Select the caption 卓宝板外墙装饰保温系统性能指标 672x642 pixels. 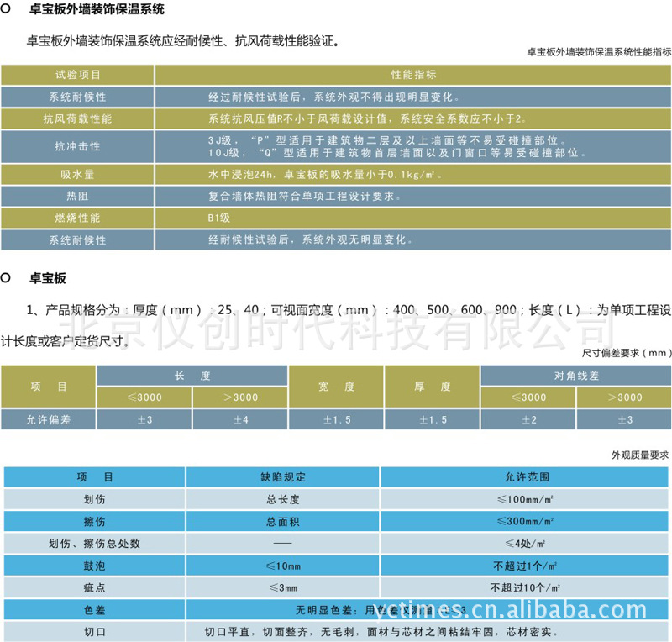(599, 52)
